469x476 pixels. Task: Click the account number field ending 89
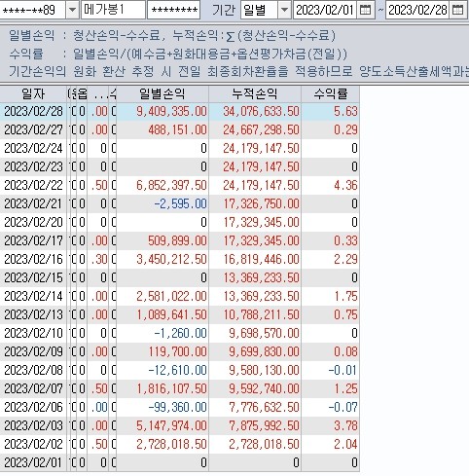tap(33, 10)
